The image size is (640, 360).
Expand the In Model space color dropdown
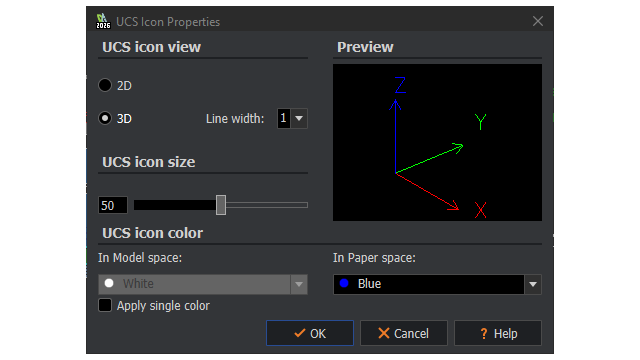pyautogui.click(x=299, y=284)
